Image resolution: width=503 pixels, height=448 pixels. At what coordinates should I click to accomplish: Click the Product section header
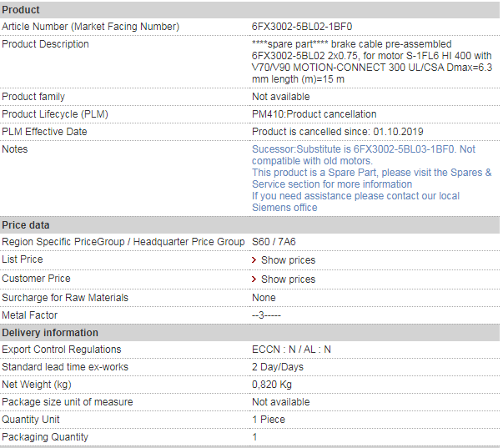249,10
